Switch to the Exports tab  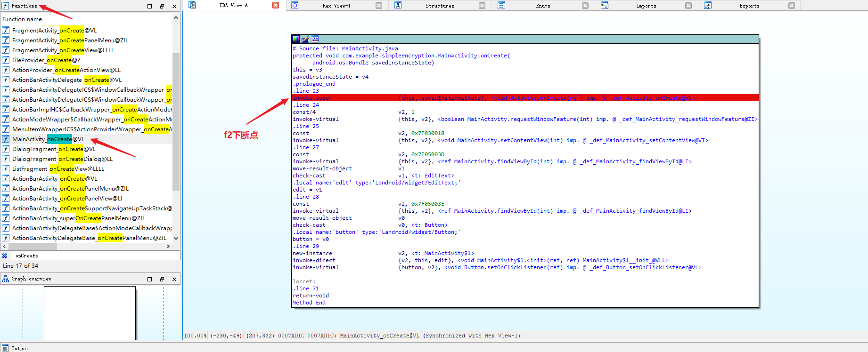pyautogui.click(x=749, y=6)
